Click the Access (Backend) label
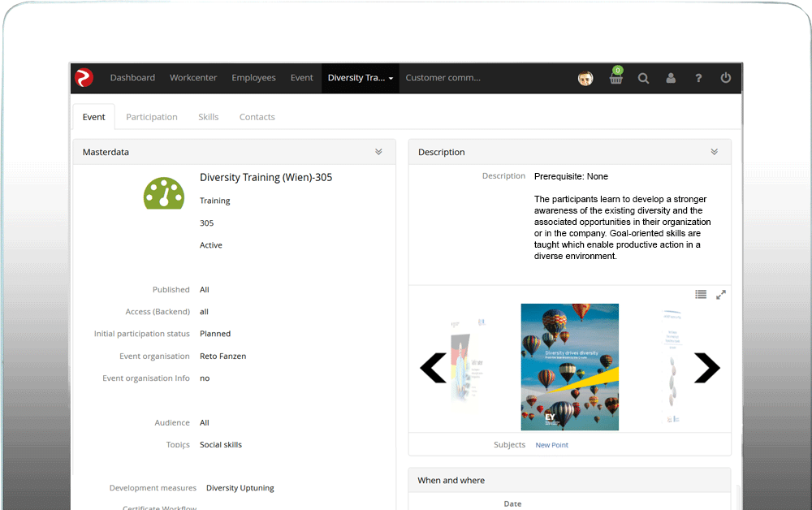 (x=158, y=312)
